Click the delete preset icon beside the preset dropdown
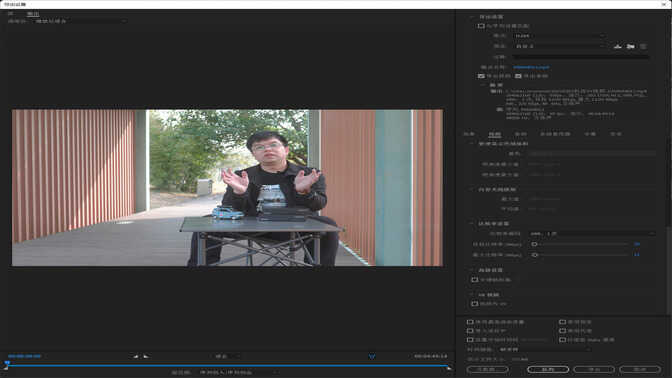Screen dimensions: 672x378 [x=643, y=46]
